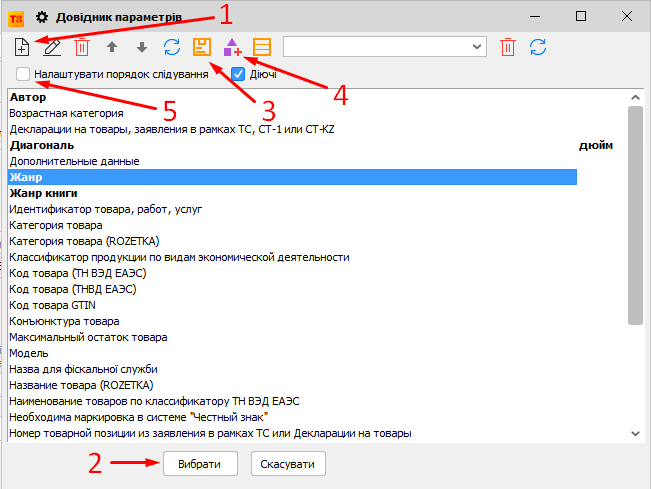Select 'Диагональ' parameter in list
The image size is (651, 489).
click(x=42, y=145)
